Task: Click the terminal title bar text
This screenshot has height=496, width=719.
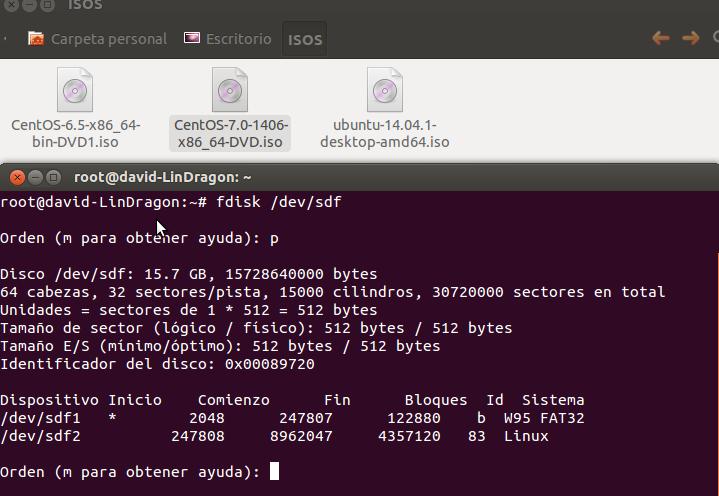Action: pyautogui.click(x=162, y=177)
